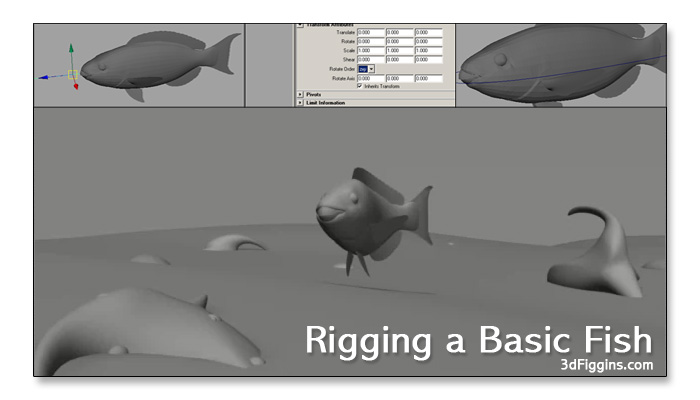Click the Shear second value field
Image resolution: width=700 pixels, height=400 pixels.
pos(400,59)
